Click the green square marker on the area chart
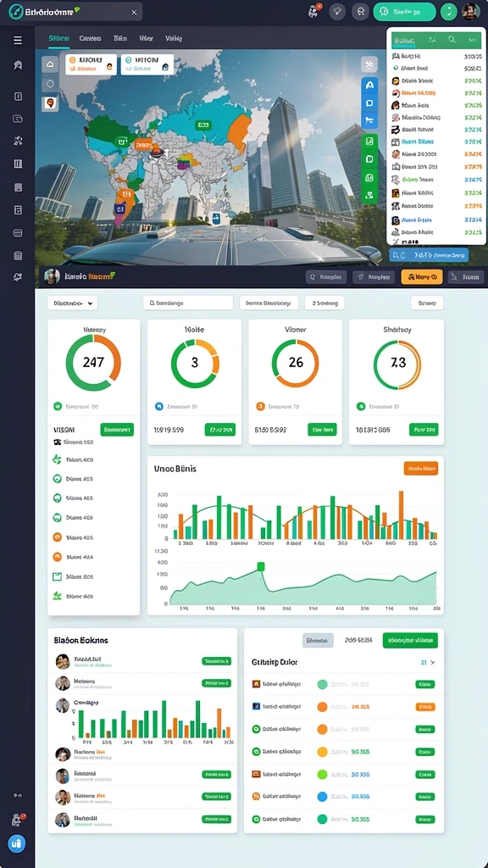 (261, 565)
